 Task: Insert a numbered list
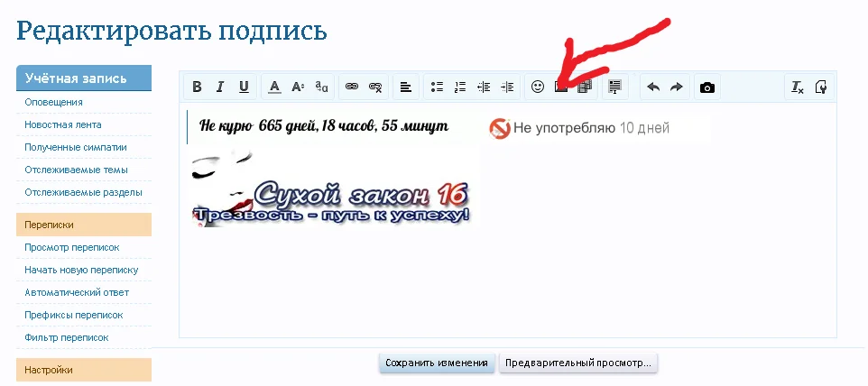460,87
